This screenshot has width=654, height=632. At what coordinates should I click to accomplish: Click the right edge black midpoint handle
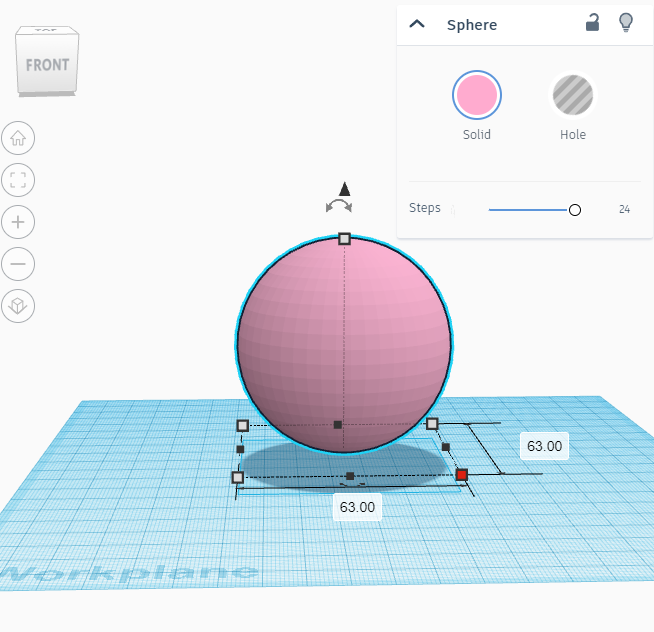(x=445, y=447)
